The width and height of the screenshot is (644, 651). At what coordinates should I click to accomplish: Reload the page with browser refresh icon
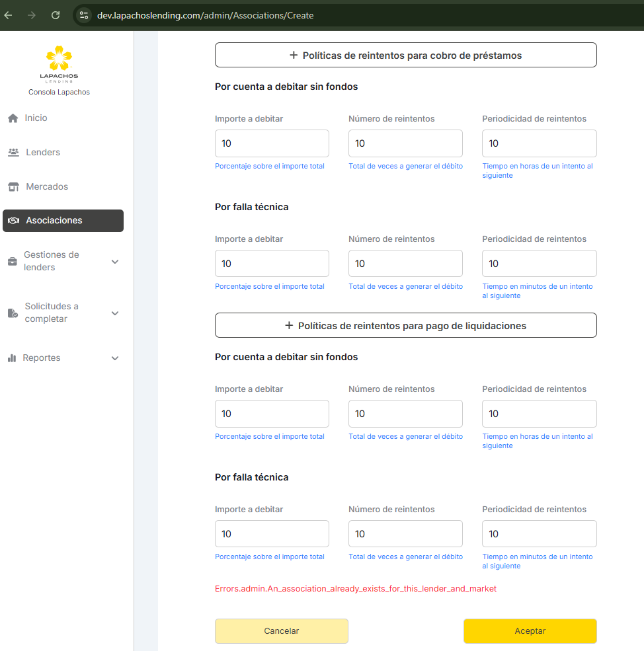[x=56, y=15]
